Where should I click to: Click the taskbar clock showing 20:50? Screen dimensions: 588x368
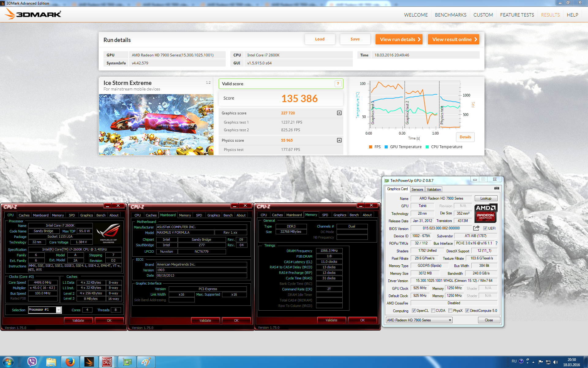pyautogui.click(x=571, y=362)
